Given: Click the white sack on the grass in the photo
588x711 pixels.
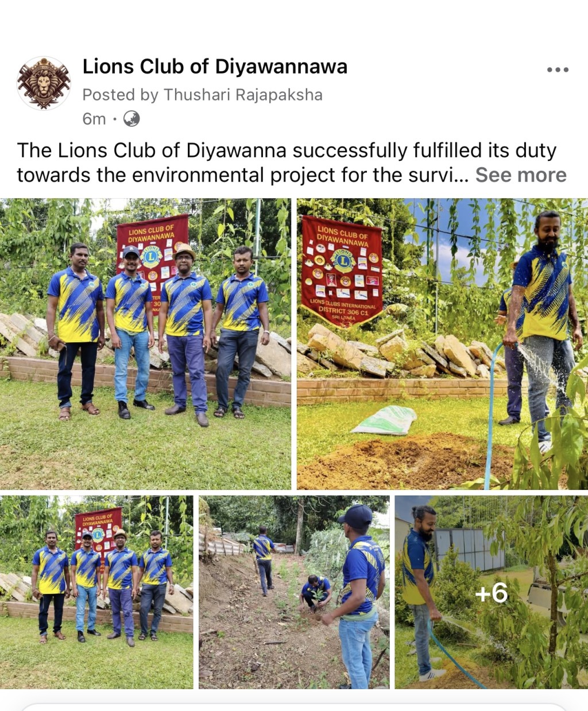Looking at the screenshot, I should [384, 420].
